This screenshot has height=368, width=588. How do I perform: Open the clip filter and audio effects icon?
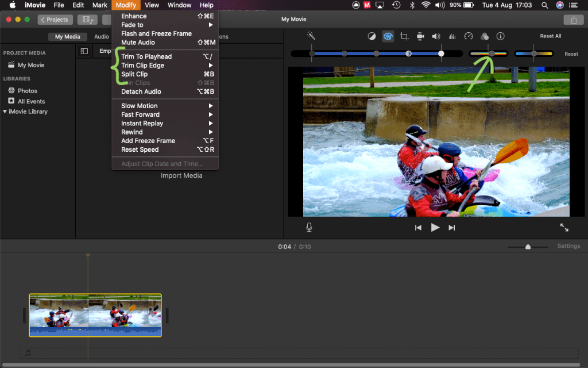coord(484,36)
